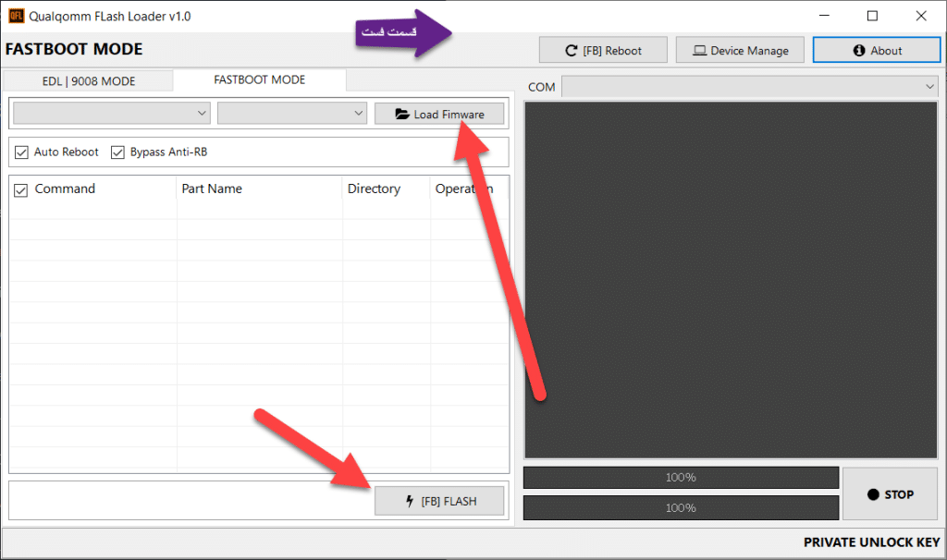The image size is (947, 560).
Task: Switch to EDL | 9008 MODE tab
Action: tap(88, 81)
